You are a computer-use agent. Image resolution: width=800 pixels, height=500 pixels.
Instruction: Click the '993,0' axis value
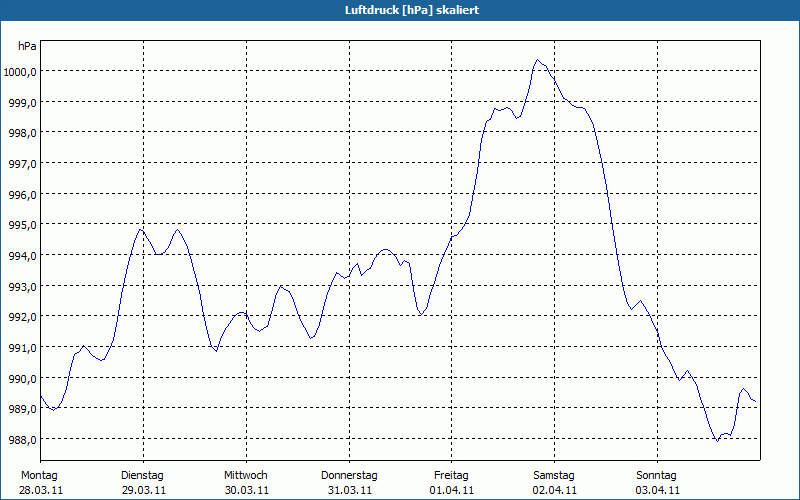[23, 287]
